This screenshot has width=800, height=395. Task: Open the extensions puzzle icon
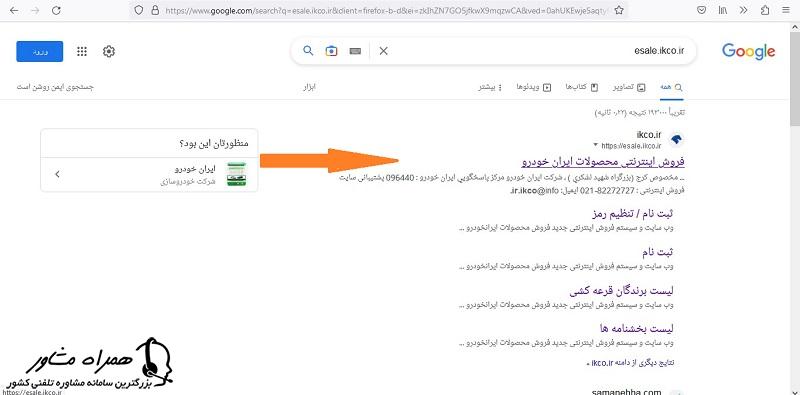765,10
